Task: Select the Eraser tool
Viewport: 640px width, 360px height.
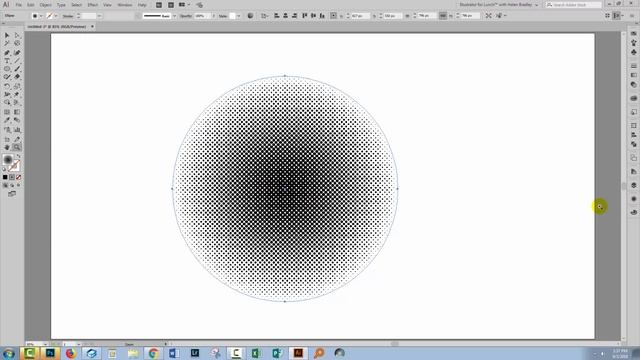Action: [x=17, y=77]
